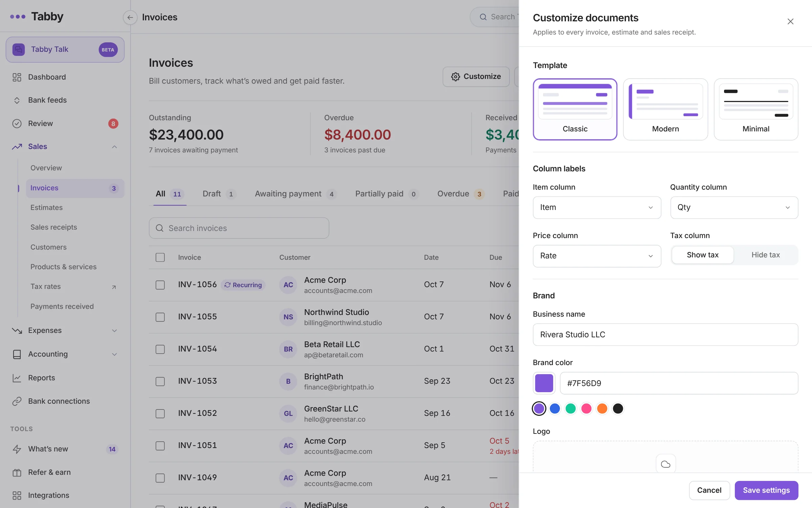Close the Customize documents panel

point(790,22)
